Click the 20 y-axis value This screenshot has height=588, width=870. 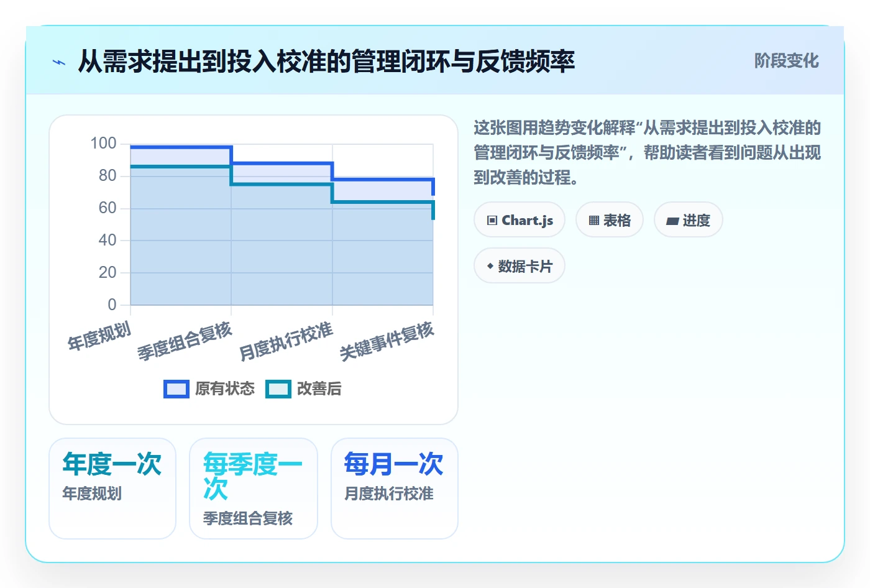tap(108, 273)
